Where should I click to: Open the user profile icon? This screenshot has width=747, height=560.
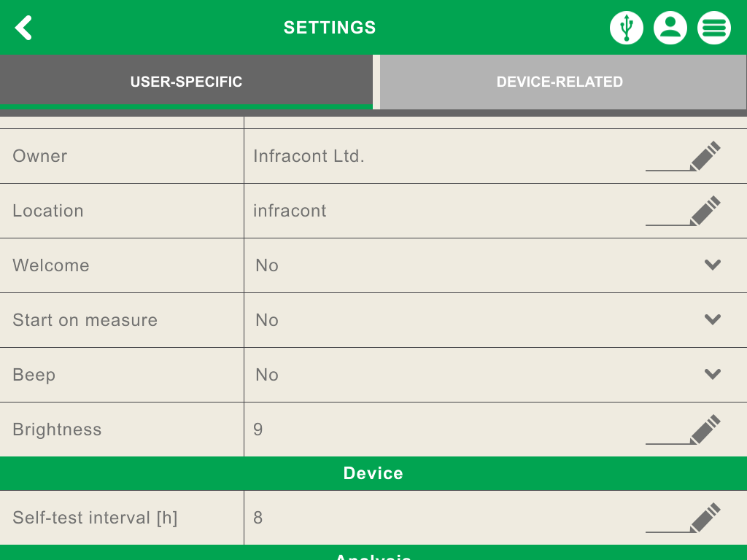(670, 28)
